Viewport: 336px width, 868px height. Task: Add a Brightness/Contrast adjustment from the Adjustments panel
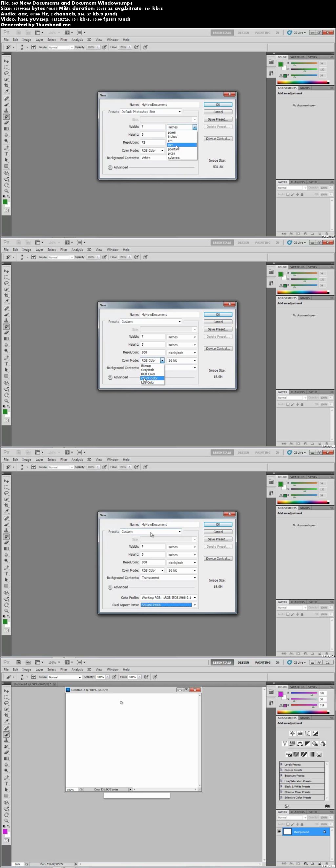tap(293, 733)
